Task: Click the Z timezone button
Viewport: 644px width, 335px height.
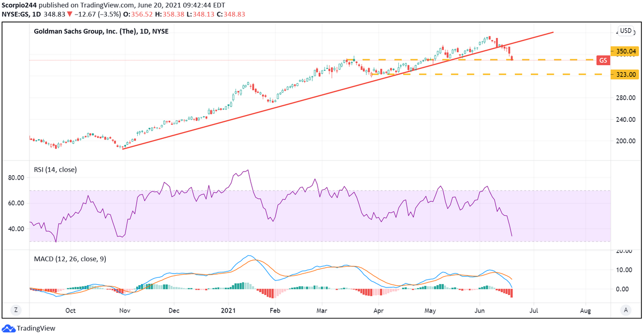Action: [16, 310]
